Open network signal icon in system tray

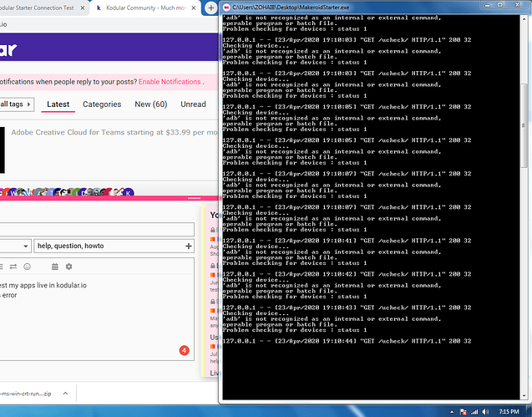pos(474,411)
